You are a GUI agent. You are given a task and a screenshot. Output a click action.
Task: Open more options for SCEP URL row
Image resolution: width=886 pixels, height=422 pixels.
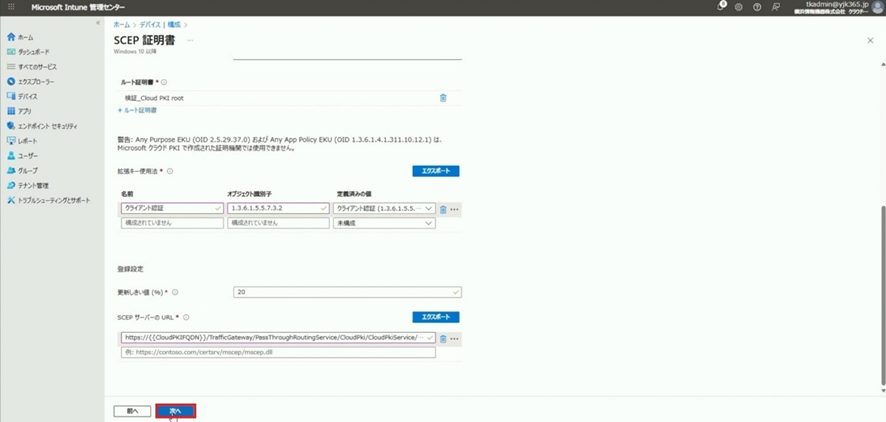(x=455, y=339)
